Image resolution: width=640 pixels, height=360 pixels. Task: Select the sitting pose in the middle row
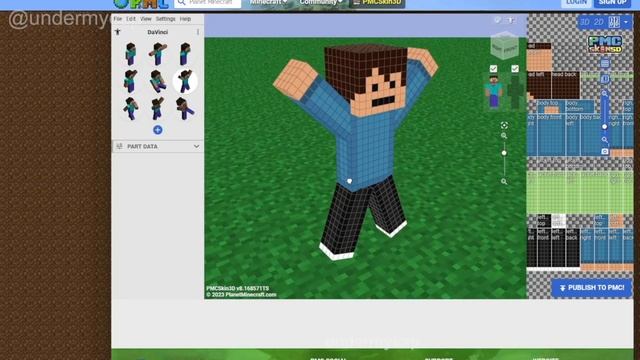pyautogui.click(x=158, y=81)
